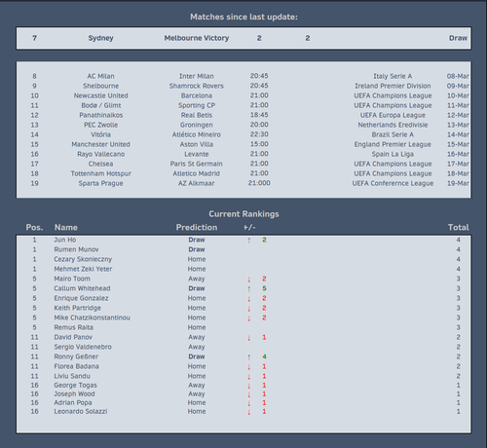Click on Inter Milan
The image size is (487, 448).
197,76
